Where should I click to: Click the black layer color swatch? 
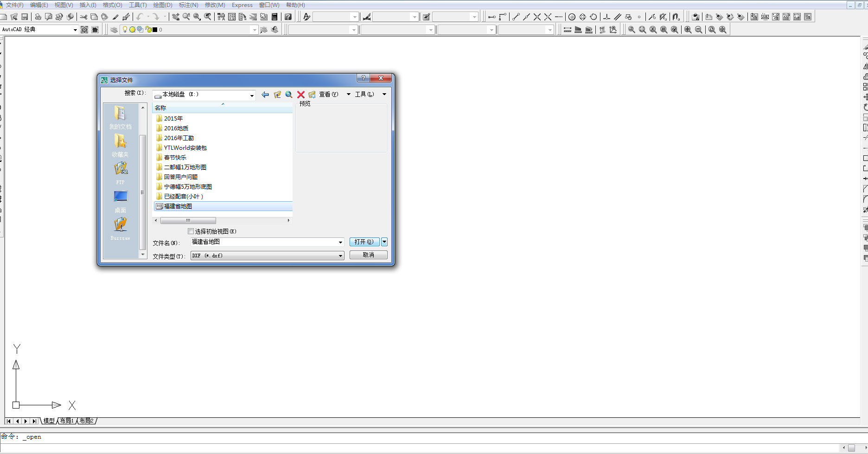click(x=155, y=30)
